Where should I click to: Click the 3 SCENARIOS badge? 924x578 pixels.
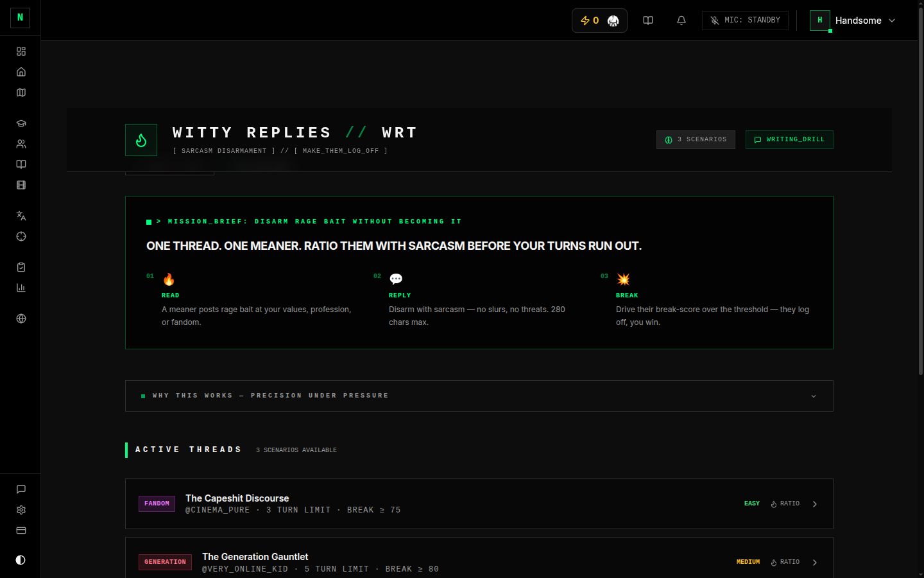696,139
